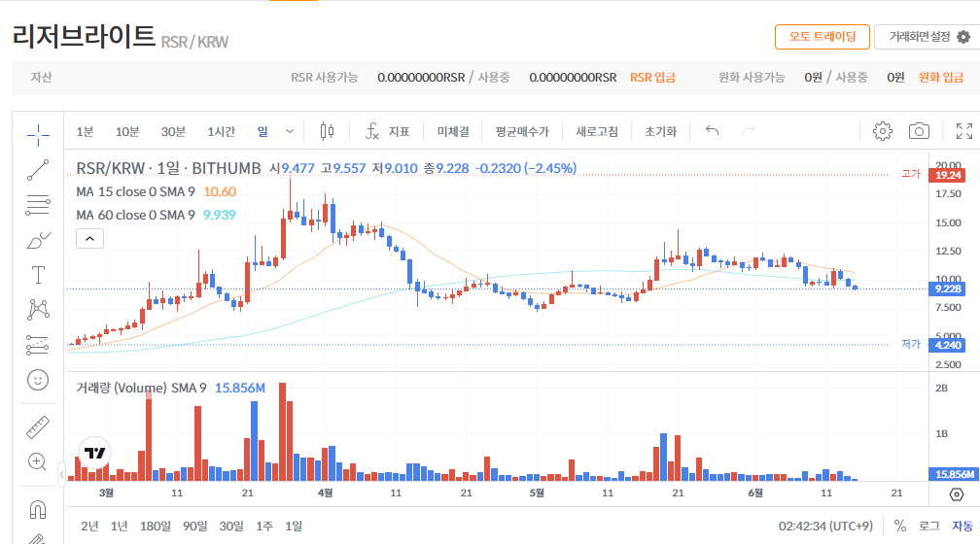
Task: Expand the left drawing toolbar handle
Action: click(62, 474)
